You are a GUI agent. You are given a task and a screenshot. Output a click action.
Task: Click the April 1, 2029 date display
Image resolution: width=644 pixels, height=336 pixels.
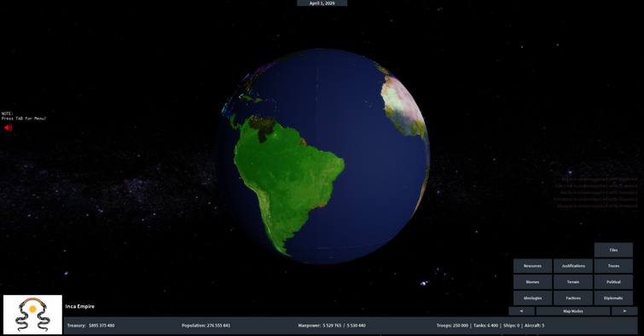(x=322, y=3)
